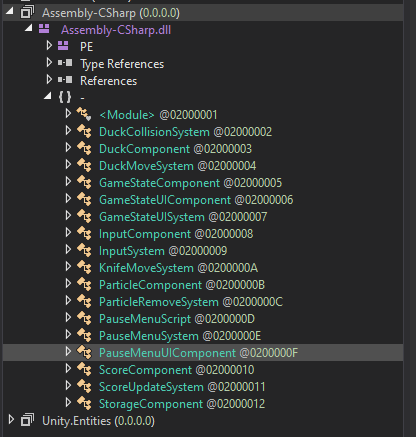Select the ParticleRemoveSystem class
This screenshot has height=437, width=416.
191,302
